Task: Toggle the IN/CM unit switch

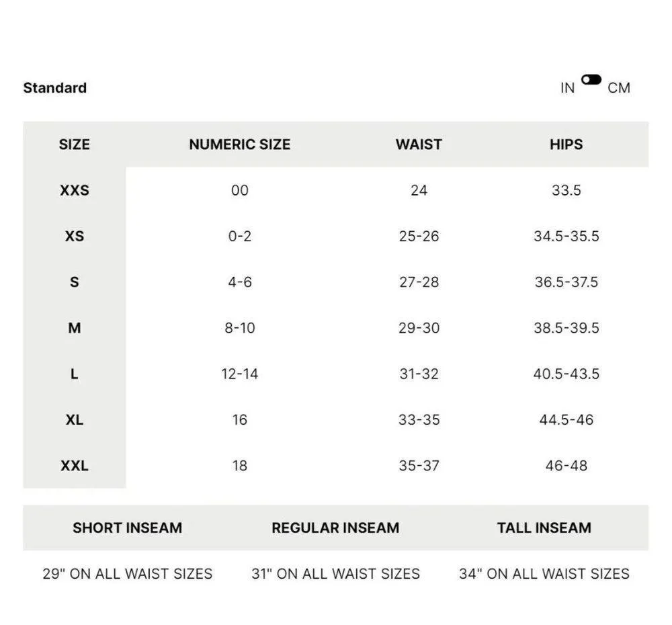Action: [591, 79]
